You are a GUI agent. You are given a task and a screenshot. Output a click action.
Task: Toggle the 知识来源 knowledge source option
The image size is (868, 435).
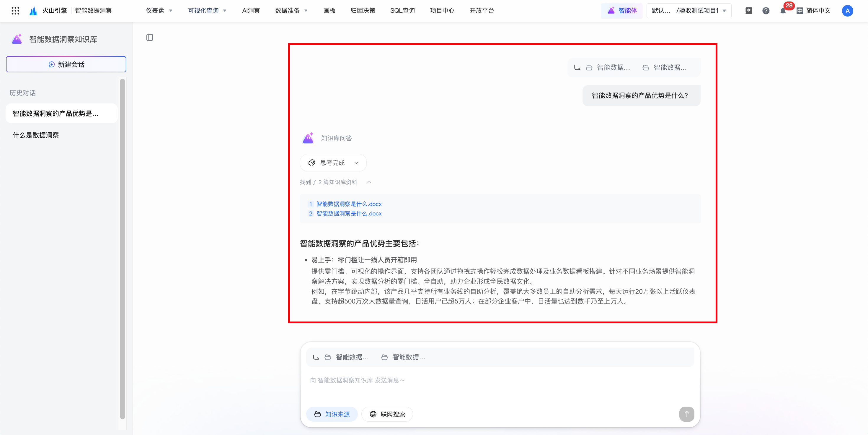point(332,414)
